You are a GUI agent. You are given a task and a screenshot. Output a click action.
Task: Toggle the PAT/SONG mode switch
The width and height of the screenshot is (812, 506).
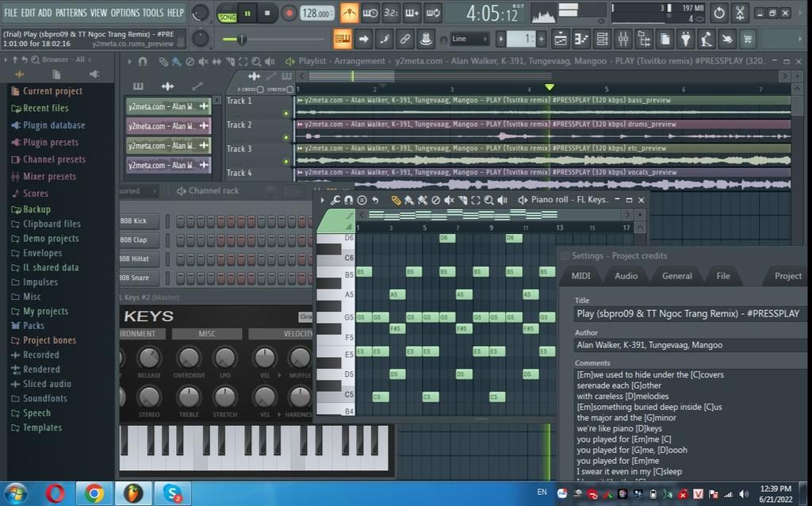pos(227,13)
